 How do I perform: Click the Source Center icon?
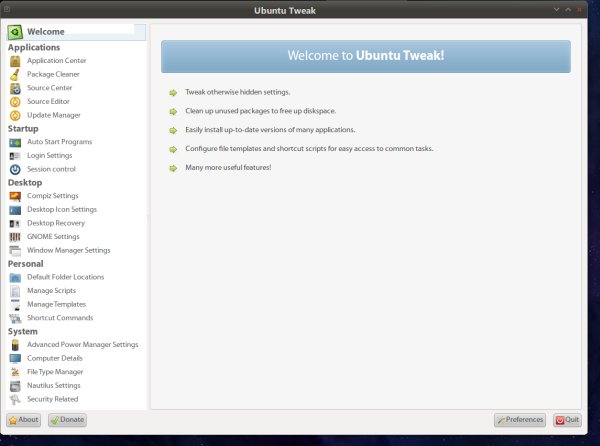pos(15,88)
